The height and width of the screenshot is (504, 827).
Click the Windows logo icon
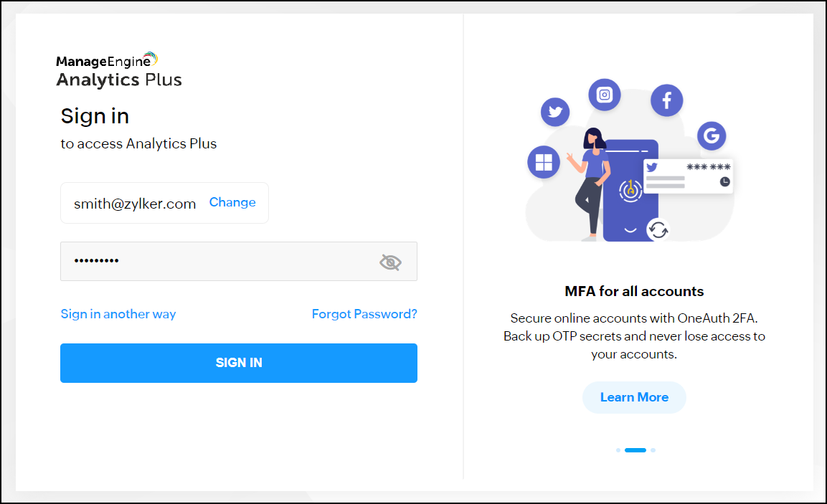[x=544, y=162]
